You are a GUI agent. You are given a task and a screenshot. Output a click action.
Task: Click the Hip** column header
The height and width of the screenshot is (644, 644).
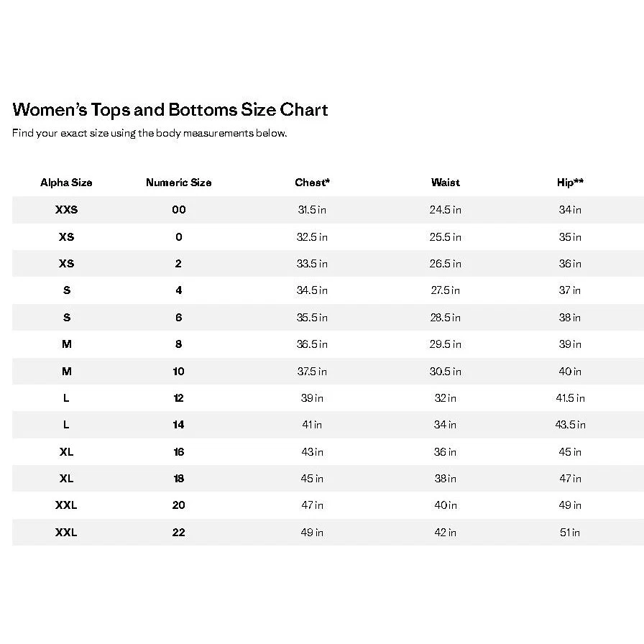coord(570,183)
